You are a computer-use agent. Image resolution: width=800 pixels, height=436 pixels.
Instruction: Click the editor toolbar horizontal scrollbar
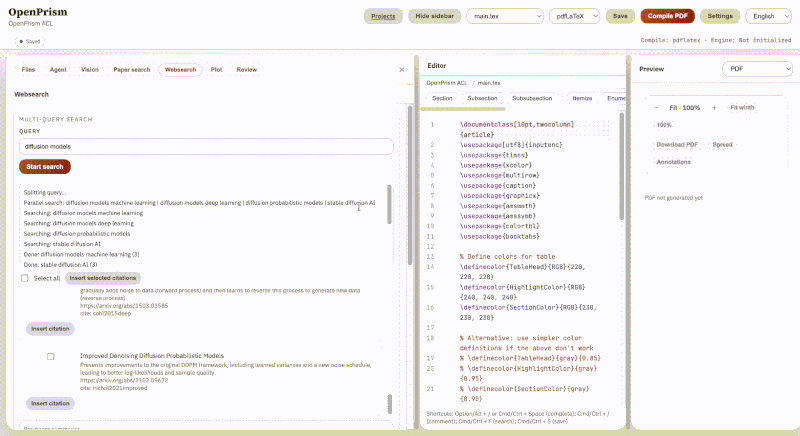coord(463,109)
